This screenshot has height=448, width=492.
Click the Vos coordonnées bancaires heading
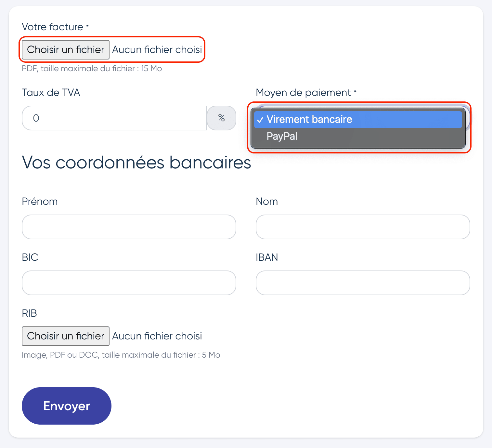click(x=136, y=163)
